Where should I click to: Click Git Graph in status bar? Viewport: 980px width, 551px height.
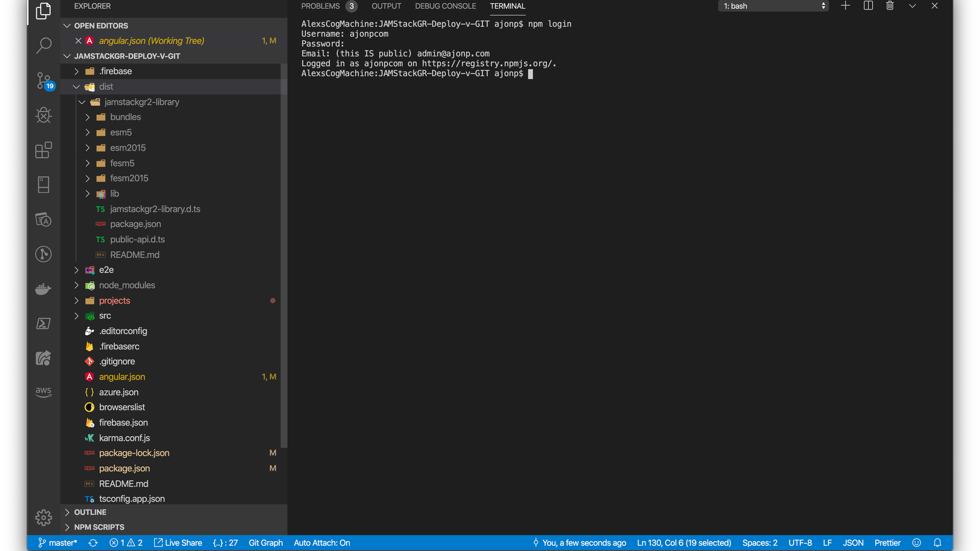(265, 543)
